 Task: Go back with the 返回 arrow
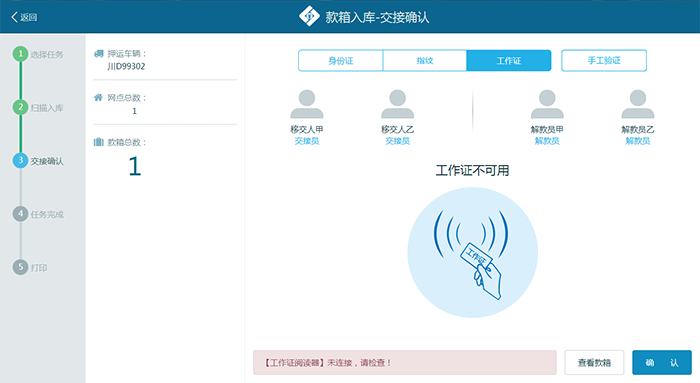pos(24,17)
